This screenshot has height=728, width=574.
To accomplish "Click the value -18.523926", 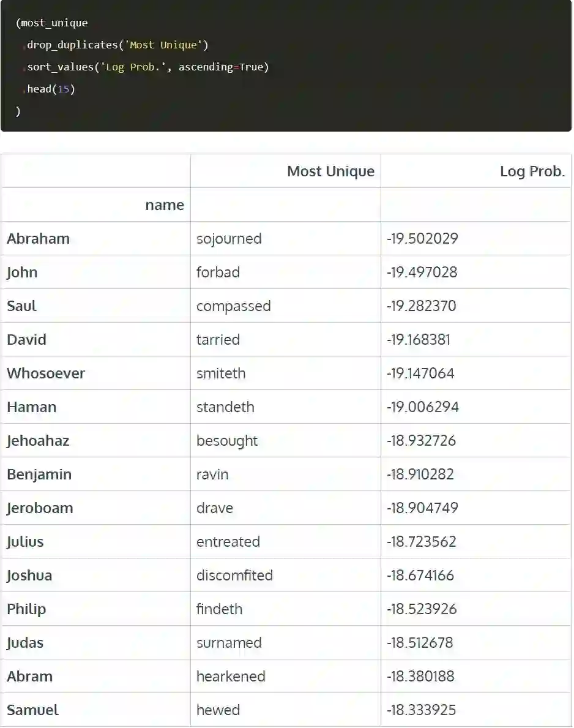I will (422, 609).
